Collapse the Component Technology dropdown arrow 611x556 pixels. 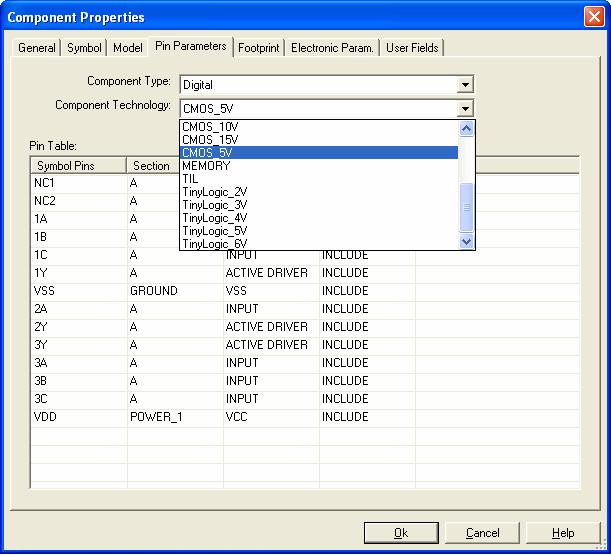tap(464, 108)
